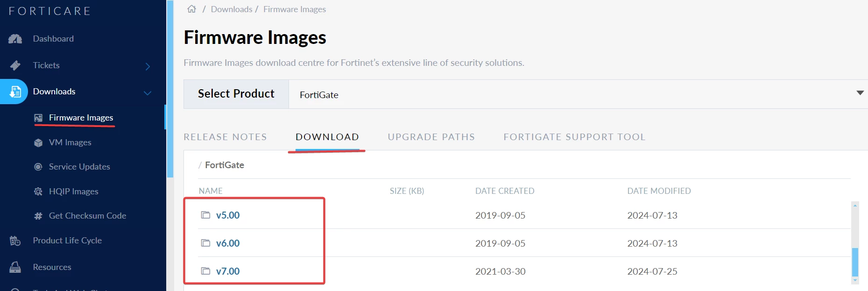Switch to the Upgrade Paths tab
The height and width of the screenshot is (291, 868).
pos(431,137)
